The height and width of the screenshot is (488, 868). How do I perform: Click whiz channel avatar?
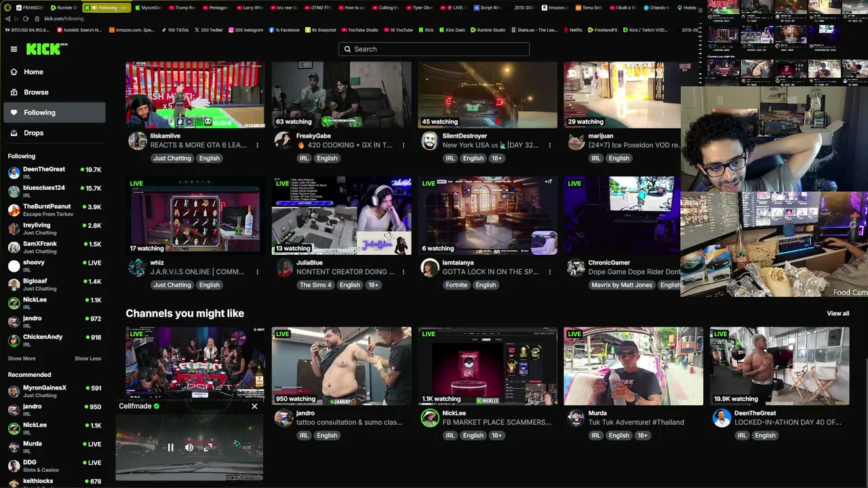click(x=137, y=267)
